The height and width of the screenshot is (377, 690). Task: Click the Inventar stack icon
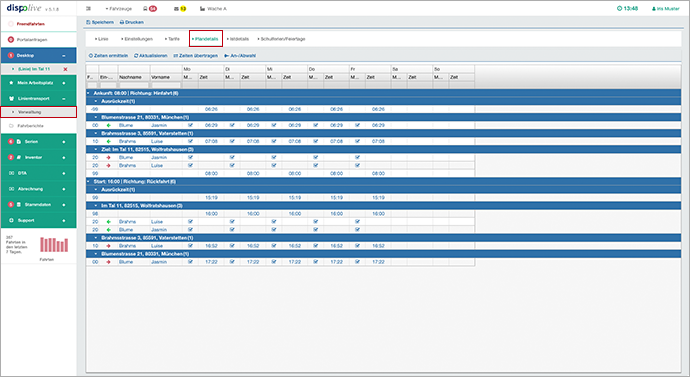click(18, 157)
